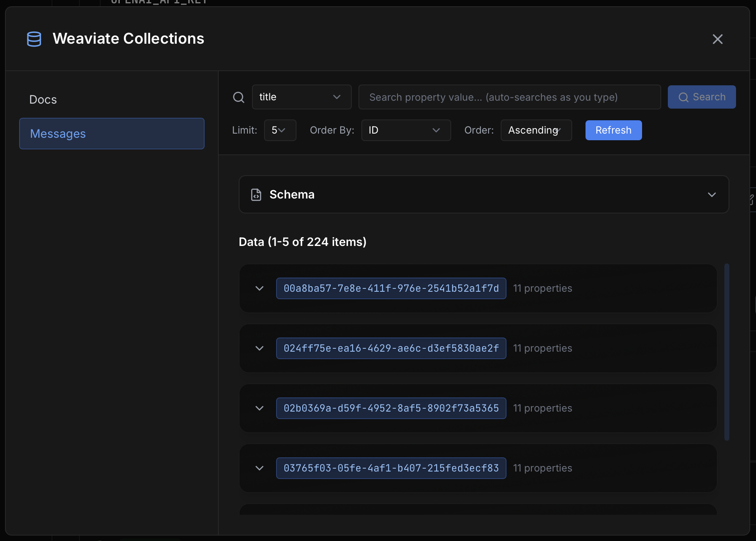Click the Weaviate database icon in header
Viewport: 756px width, 541px height.
coord(34,39)
